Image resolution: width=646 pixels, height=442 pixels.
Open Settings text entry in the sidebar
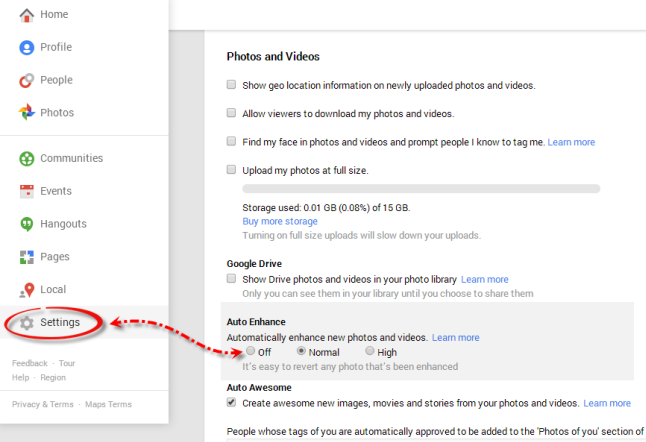pyautogui.click(x=60, y=322)
